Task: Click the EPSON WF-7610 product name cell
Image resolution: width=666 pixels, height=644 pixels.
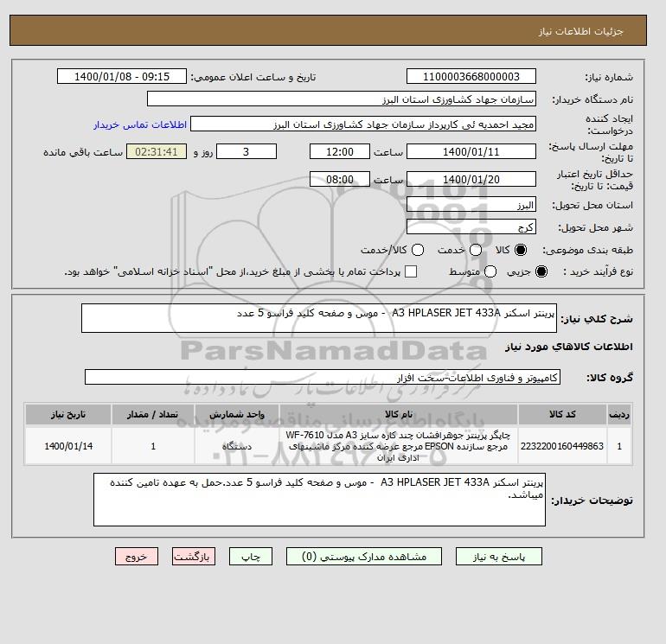Action: tap(399, 446)
